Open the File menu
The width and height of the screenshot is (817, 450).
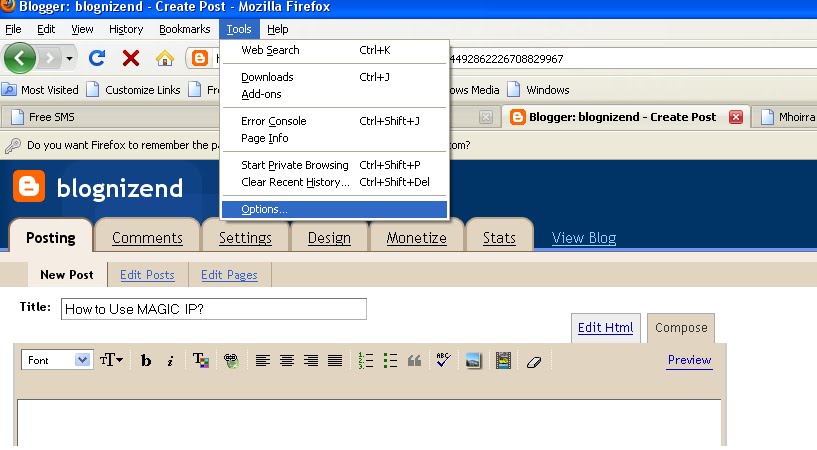[x=13, y=29]
